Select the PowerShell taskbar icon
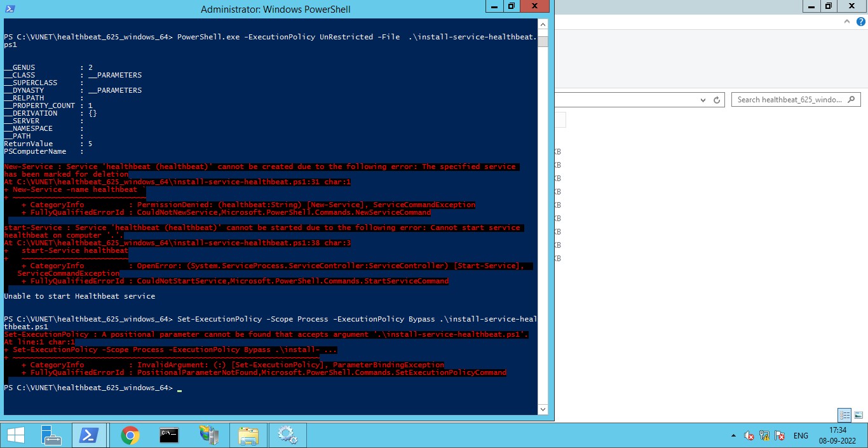 90,435
